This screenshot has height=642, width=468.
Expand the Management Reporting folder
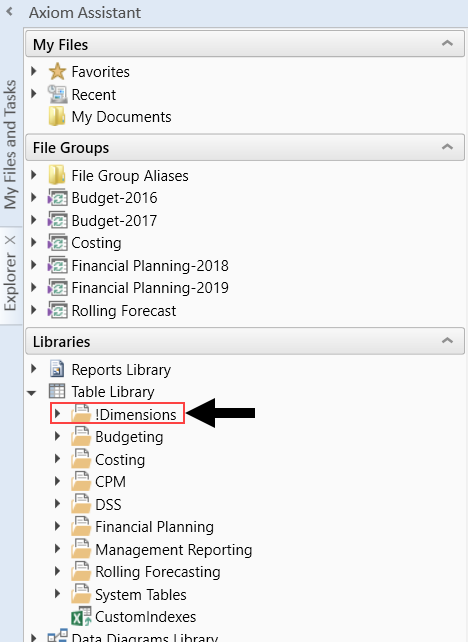tap(57, 548)
